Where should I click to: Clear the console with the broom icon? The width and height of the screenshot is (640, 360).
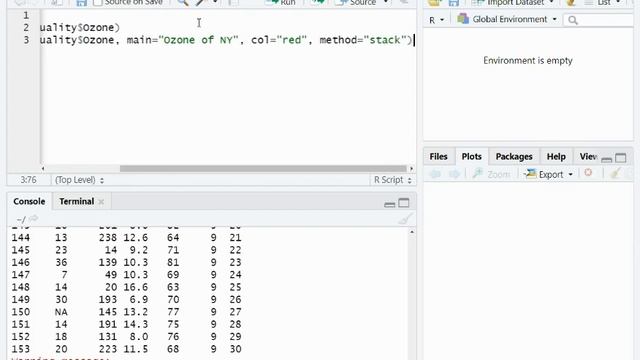405,219
